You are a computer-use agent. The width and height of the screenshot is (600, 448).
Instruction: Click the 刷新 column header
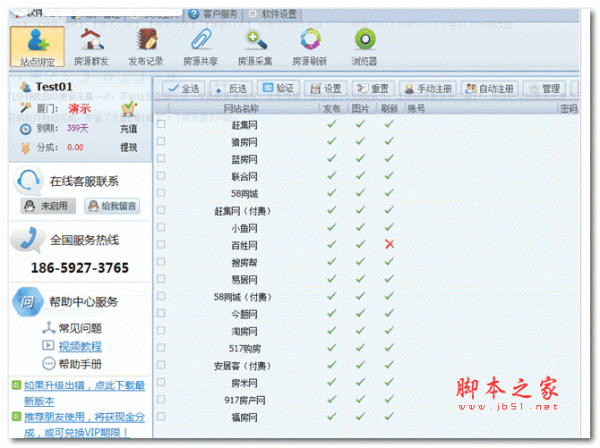[x=390, y=109]
